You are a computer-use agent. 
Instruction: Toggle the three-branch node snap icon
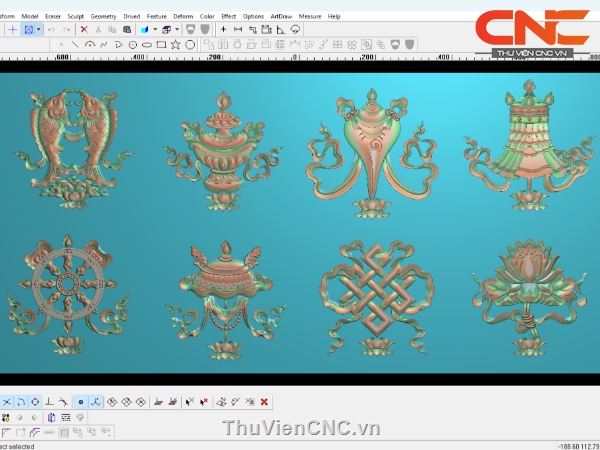pos(96,402)
